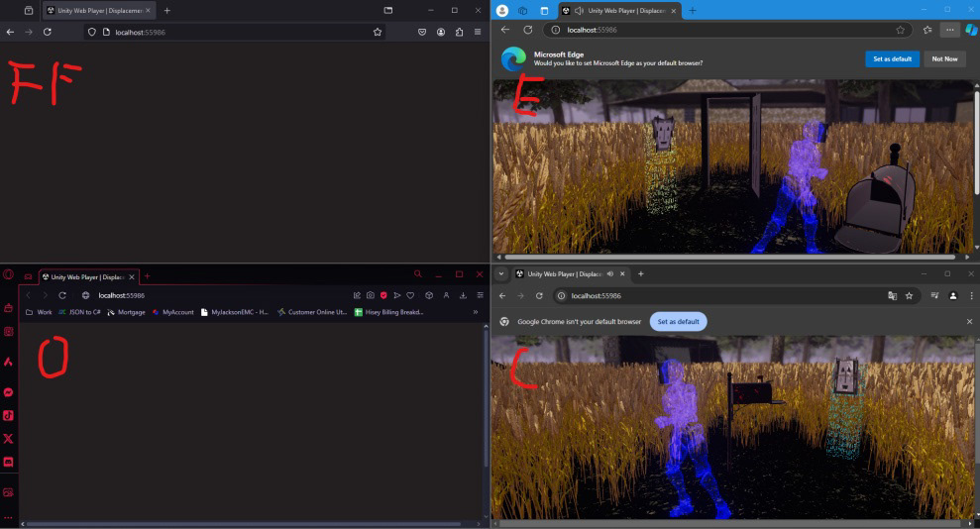Open Firefox tracking protection shield icon
980x529 pixels.
tap(92, 32)
